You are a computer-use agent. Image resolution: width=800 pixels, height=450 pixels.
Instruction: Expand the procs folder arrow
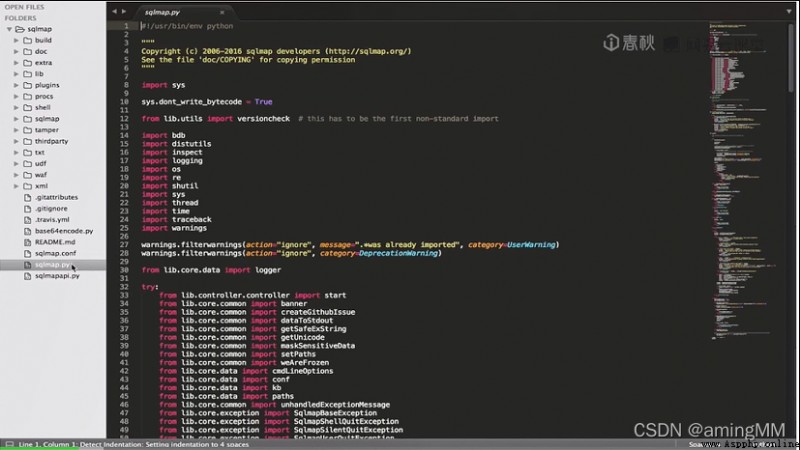coord(16,96)
